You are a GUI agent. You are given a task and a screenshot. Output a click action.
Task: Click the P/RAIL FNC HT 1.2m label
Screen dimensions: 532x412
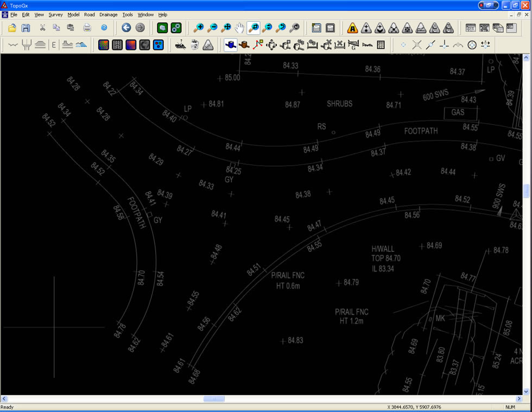click(352, 316)
